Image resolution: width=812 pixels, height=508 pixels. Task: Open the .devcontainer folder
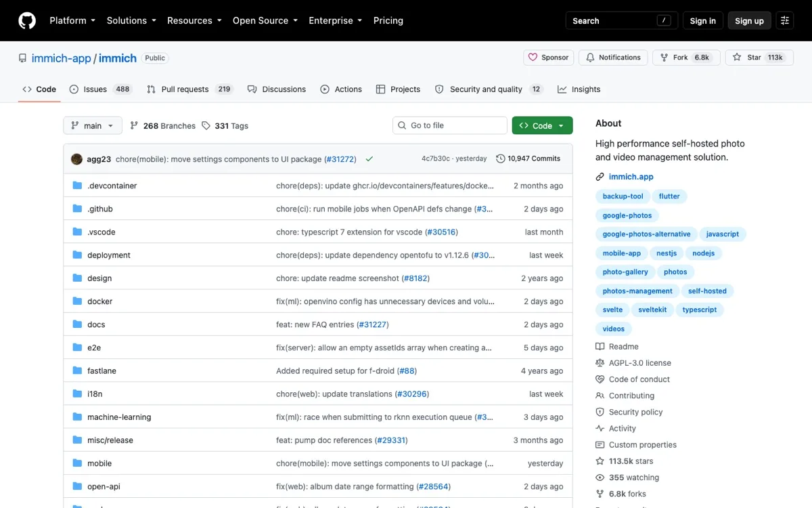pyautogui.click(x=112, y=186)
